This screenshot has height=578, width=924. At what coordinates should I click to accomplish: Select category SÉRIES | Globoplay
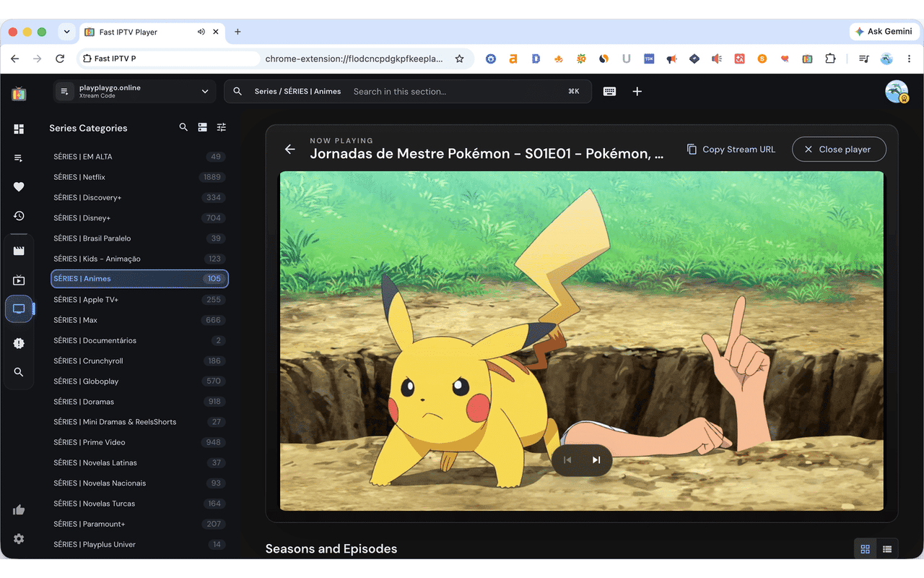click(x=139, y=381)
